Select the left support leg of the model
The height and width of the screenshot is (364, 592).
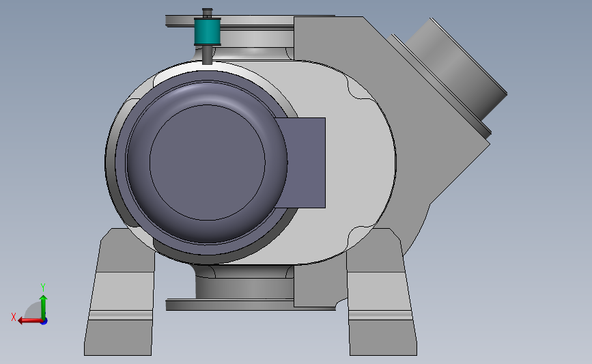pyautogui.click(x=119, y=292)
